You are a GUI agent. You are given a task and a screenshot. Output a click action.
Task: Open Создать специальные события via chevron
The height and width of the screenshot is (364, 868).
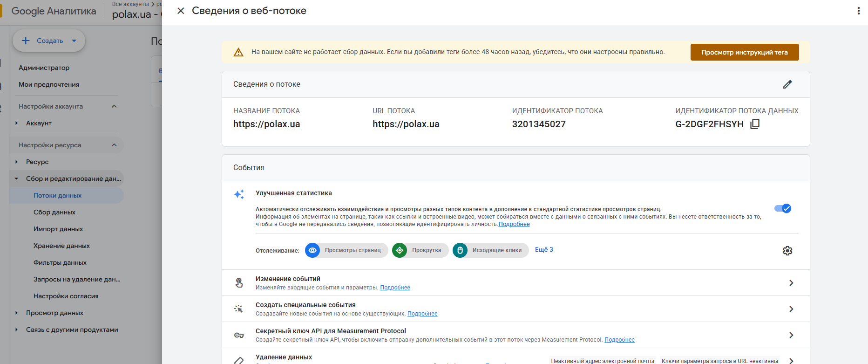[791, 309]
